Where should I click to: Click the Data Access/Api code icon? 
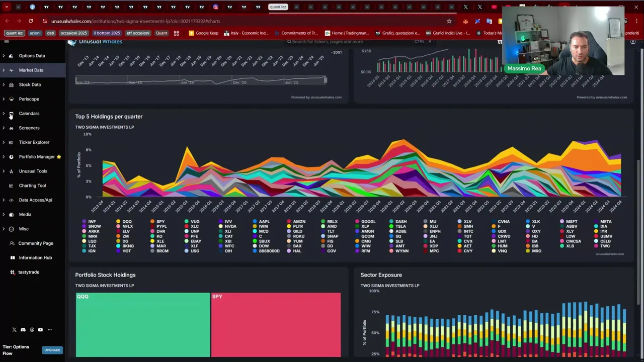pos(11,200)
